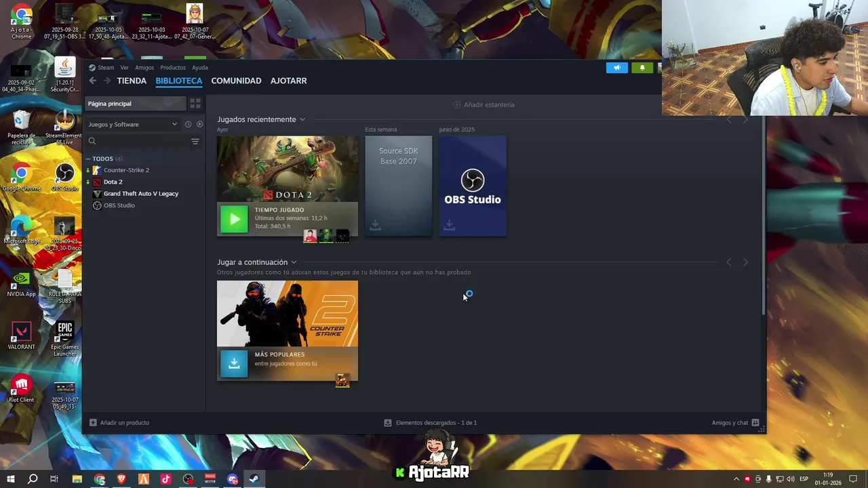Open the Amigos menu
Screen dimensions: 868x488
(144, 68)
